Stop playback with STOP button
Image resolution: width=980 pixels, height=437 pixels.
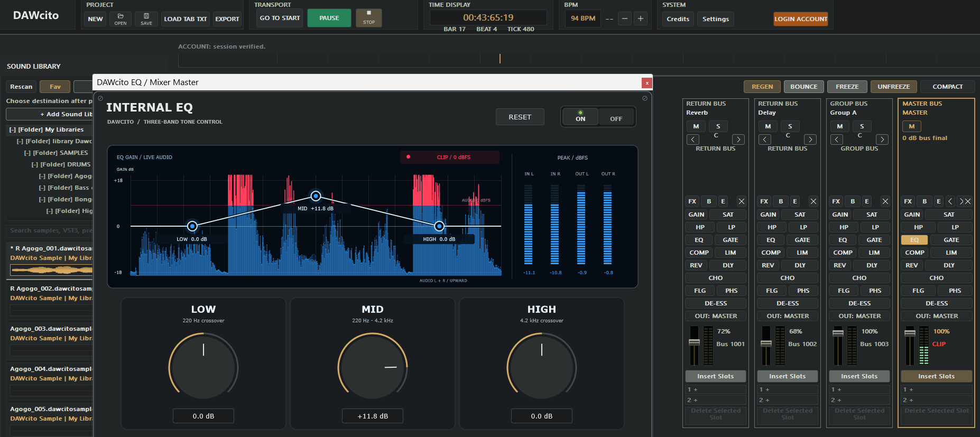369,18
